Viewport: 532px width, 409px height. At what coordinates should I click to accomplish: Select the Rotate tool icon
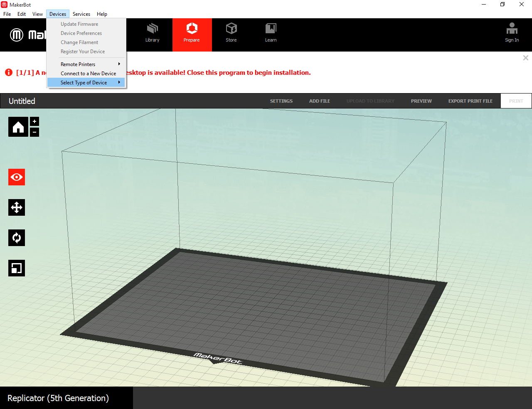[17, 238]
